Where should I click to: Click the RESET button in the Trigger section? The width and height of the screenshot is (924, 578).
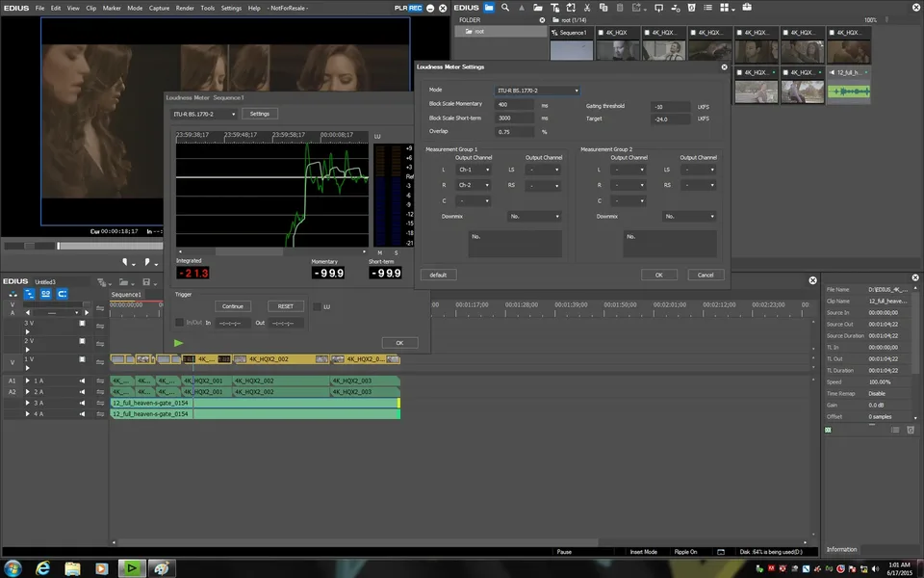(285, 306)
